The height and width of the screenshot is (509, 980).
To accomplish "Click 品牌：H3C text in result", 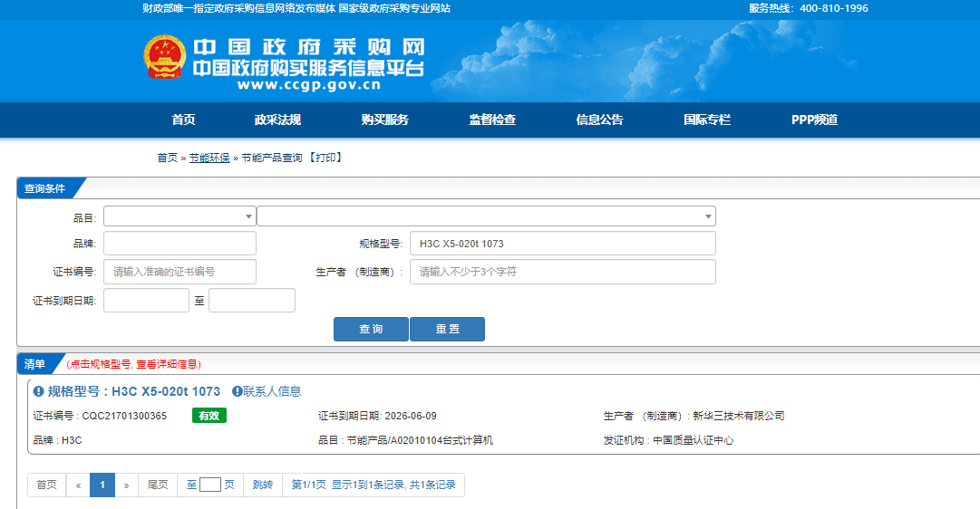I will coord(57,440).
